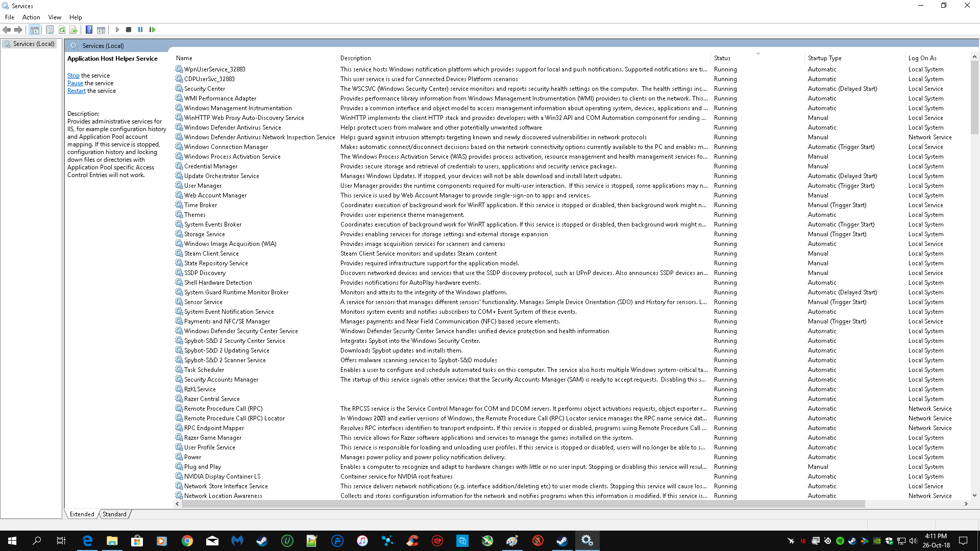Click the Restart Service toolbar icon

coord(152,30)
